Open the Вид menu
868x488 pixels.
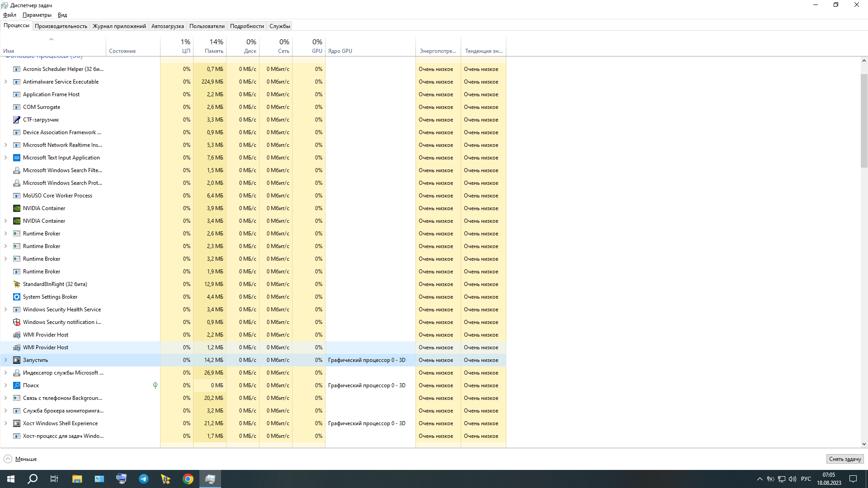pos(62,15)
